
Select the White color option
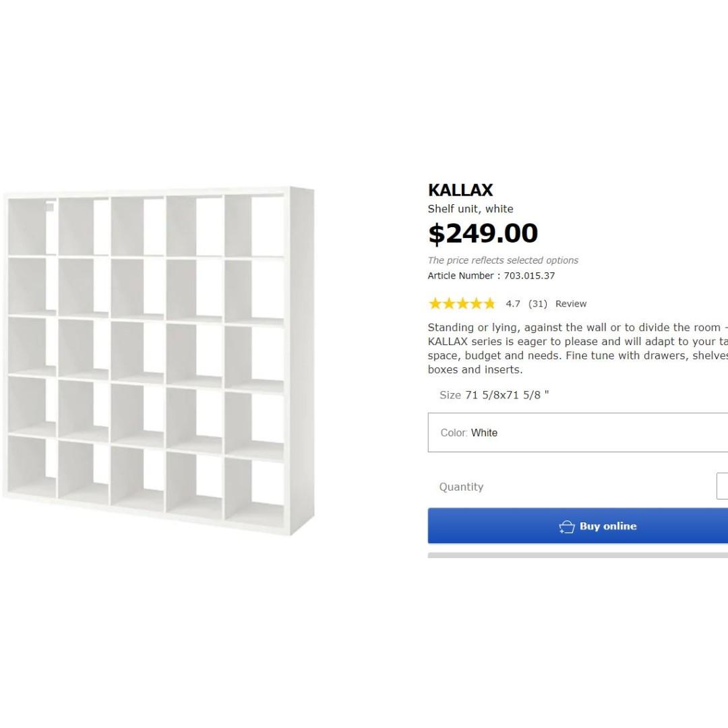(x=485, y=433)
